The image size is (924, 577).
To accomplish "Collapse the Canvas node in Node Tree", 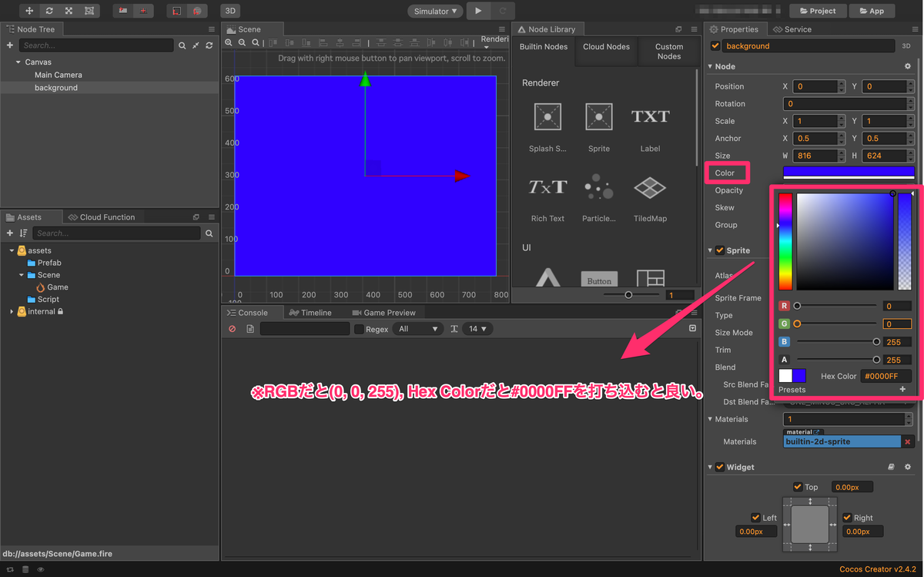I will click(18, 62).
